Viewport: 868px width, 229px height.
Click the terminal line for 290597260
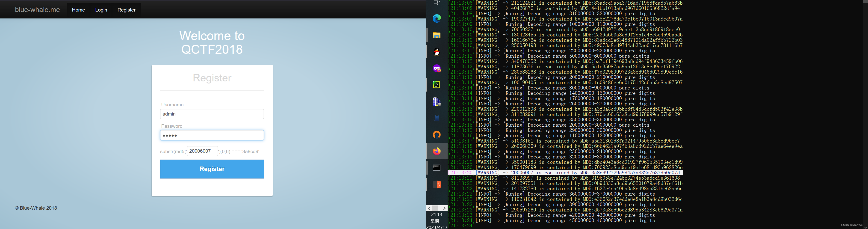tap(565, 210)
